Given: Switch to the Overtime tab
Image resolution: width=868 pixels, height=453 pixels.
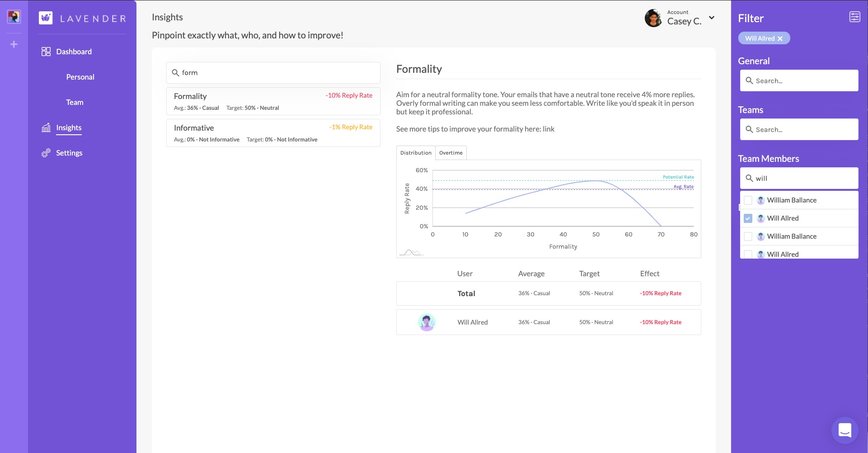Looking at the screenshot, I should (x=450, y=153).
